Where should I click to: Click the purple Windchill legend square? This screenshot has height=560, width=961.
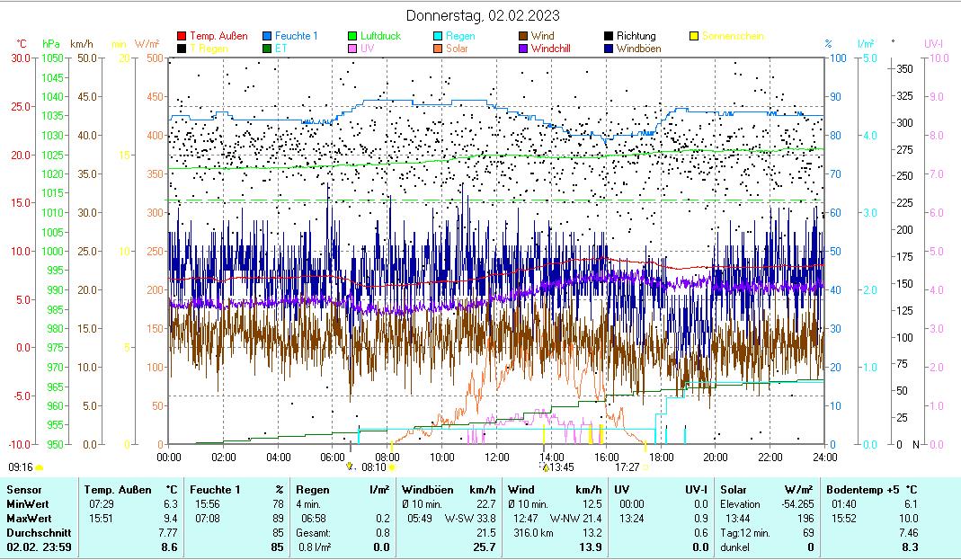tap(523, 49)
